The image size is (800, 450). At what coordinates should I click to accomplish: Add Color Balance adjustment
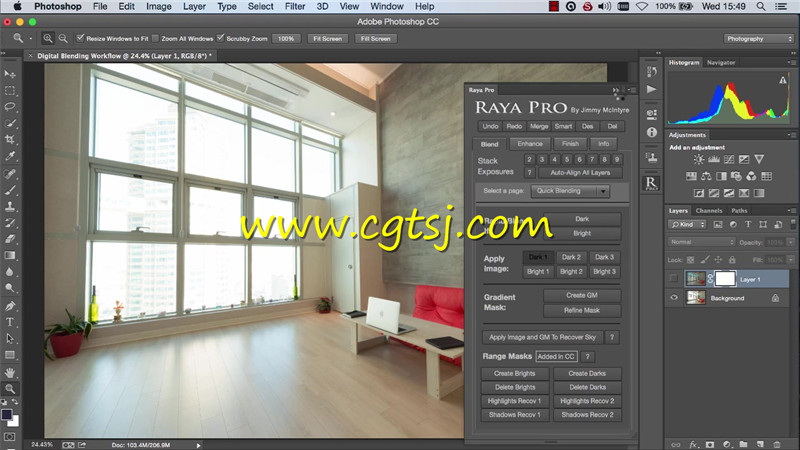706,177
